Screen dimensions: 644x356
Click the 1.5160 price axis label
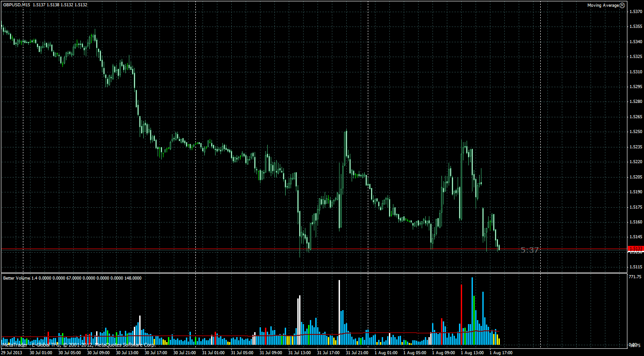[635, 222]
